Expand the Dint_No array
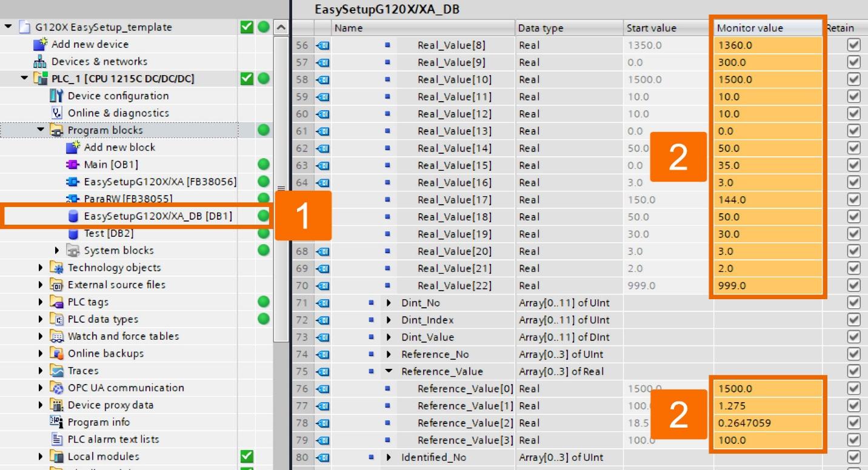 coord(389,303)
